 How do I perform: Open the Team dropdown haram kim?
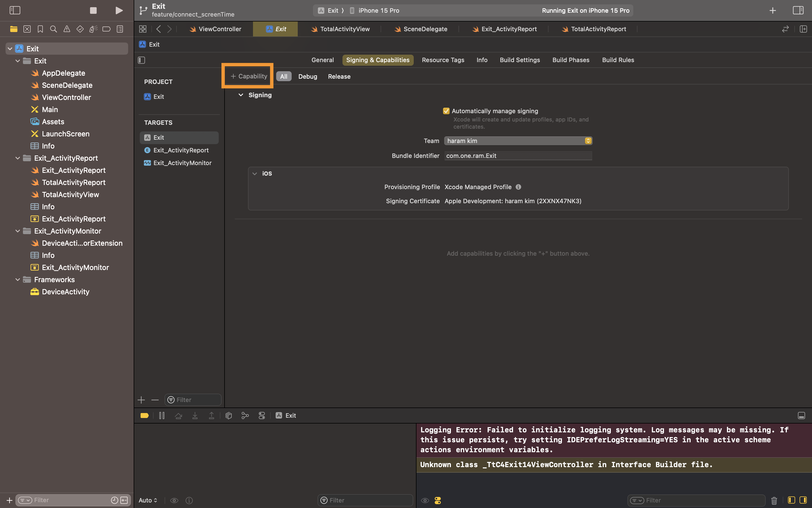tap(518, 141)
